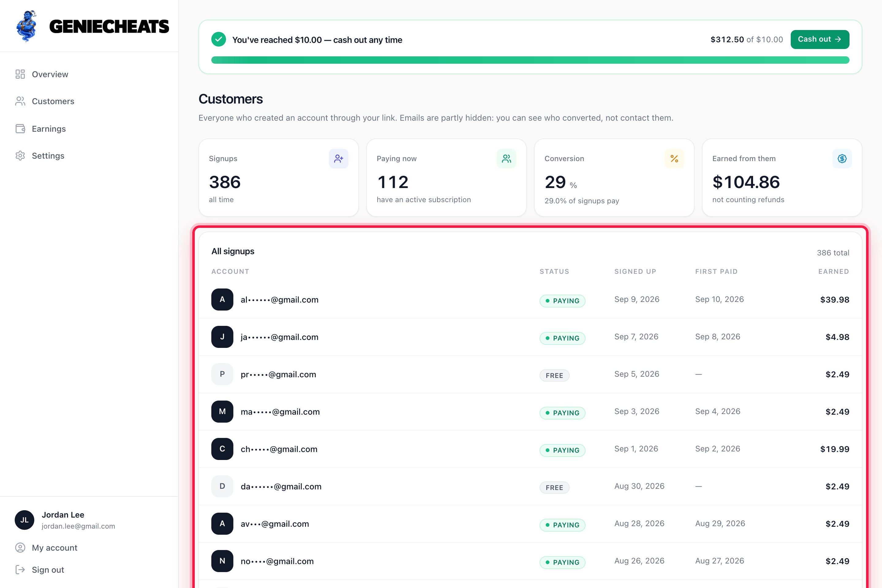Click the Conversion percent icon
882x588 pixels.
pyautogui.click(x=674, y=159)
